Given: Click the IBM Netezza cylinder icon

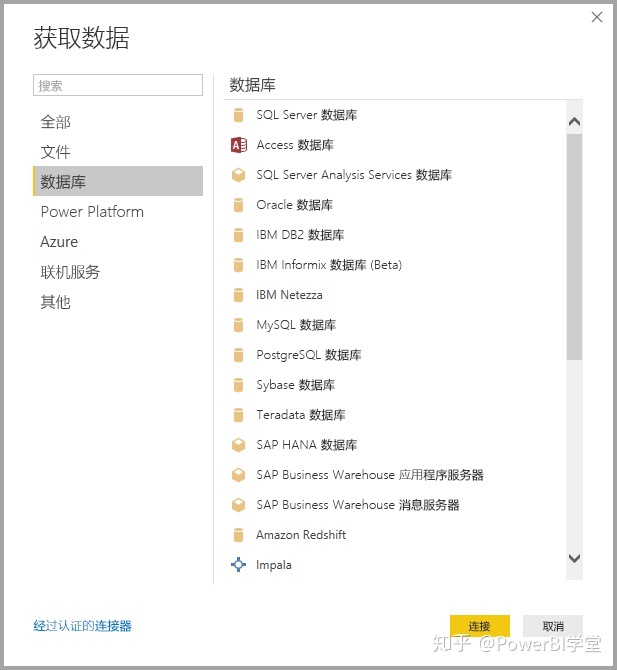Looking at the screenshot, I should click(x=238, y=295).
